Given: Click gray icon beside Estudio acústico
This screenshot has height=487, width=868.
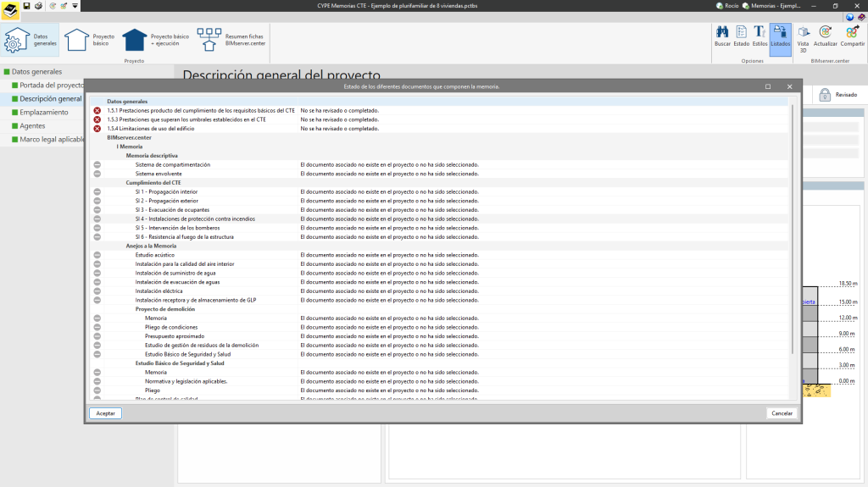Looking at the screenshot, I should coord(97,255).
